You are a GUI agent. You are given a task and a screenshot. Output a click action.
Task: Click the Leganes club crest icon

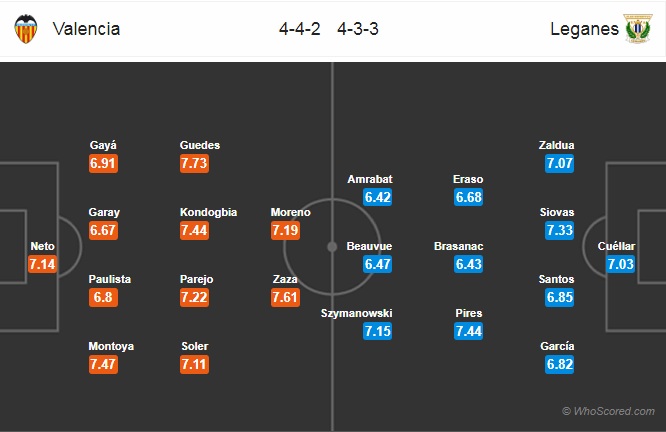click(638, 28)
